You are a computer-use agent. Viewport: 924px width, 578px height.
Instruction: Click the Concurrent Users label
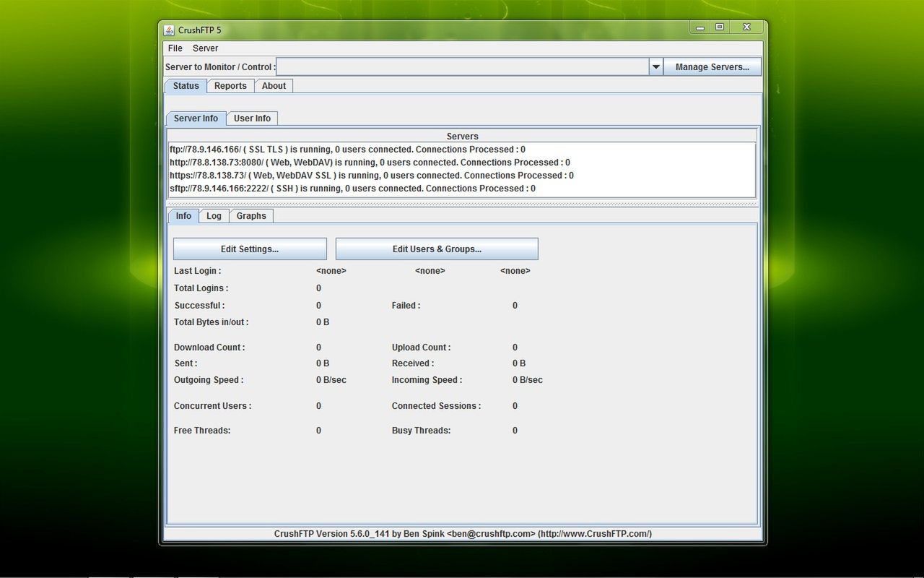point(213,406)
